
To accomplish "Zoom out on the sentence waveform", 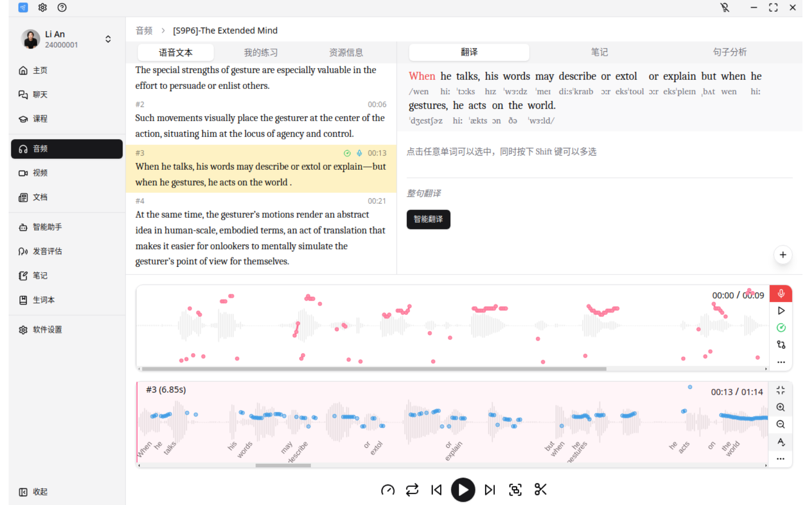I will [x=780, y=424].
